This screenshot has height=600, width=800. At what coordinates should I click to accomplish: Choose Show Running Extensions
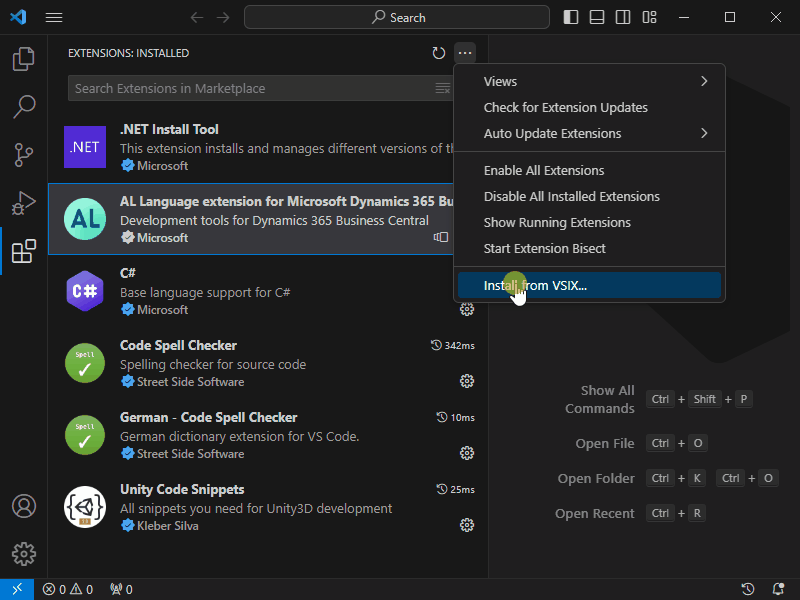(x=589, y=222)
